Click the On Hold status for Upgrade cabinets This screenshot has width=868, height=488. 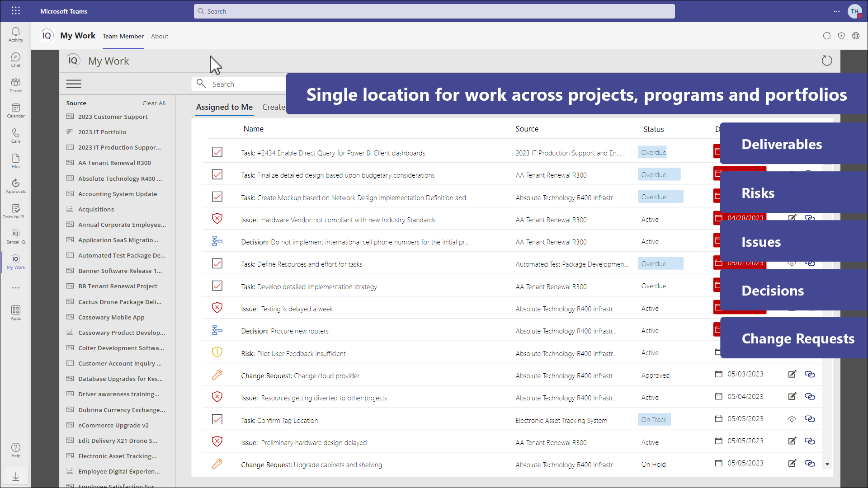[x=653, y=465]
